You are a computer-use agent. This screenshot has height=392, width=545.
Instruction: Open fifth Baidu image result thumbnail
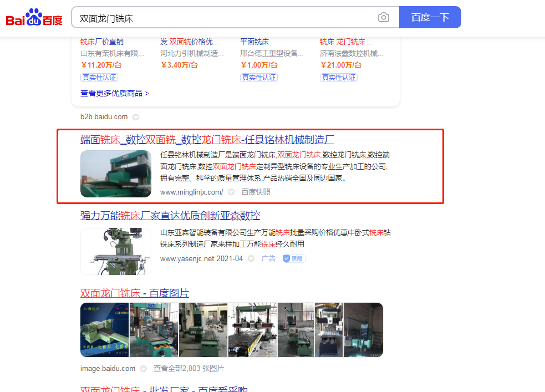tap(296, 330)
